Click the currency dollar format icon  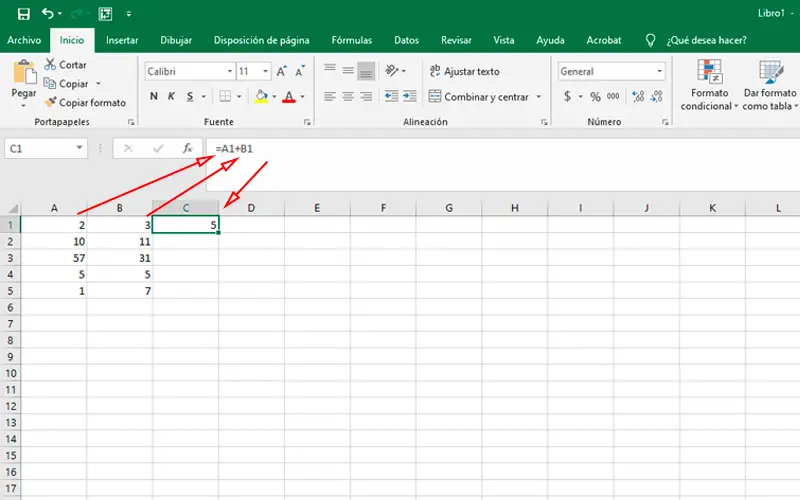click(567, 96)
